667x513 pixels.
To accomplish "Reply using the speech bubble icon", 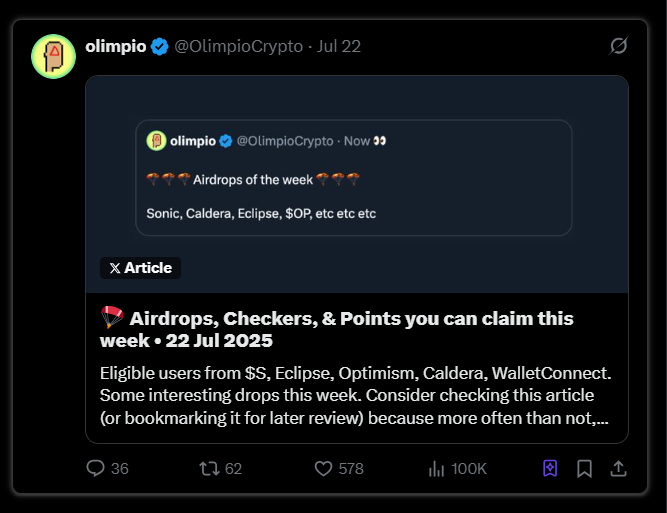I will coord(96,468).
